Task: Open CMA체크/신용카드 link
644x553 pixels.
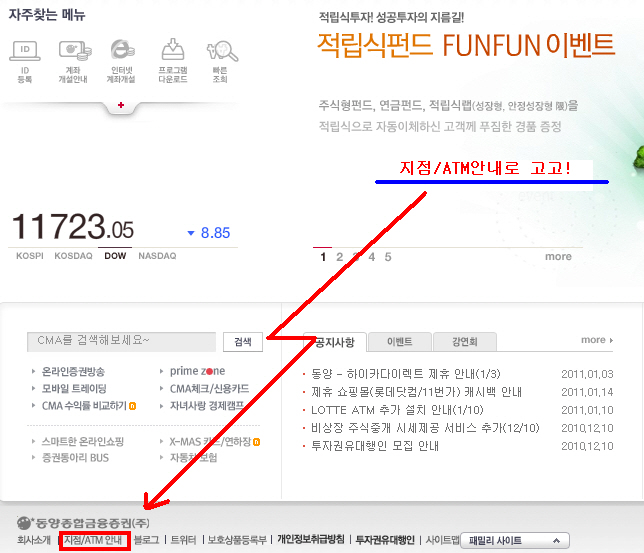Action: click(x=209, y=389)
